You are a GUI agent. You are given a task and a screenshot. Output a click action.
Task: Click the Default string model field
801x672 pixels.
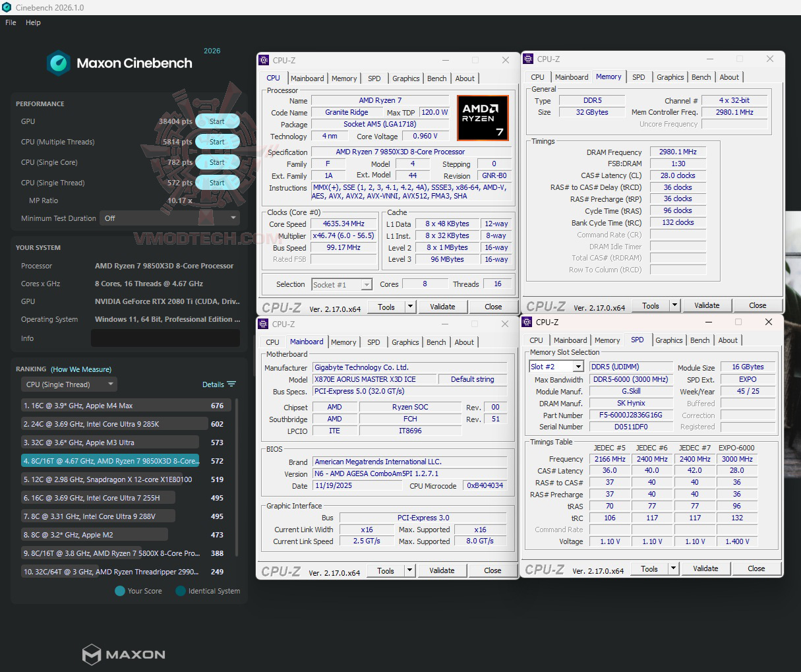473,379
